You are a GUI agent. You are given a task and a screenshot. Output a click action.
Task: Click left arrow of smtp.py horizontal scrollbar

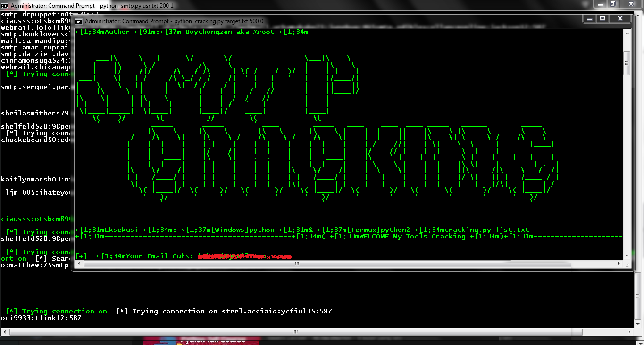pos(4,332)
